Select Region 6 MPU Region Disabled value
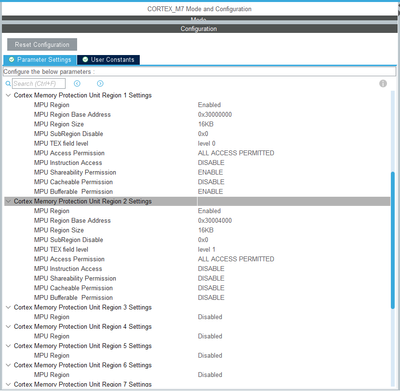Image resolution: width=400 pixels, height=392 pixels. [210, 375]
